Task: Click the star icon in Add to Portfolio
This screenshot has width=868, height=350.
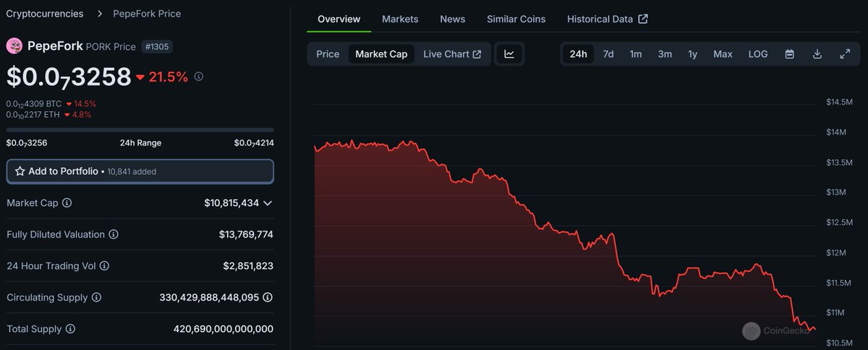Action: [x=20, y=171]
